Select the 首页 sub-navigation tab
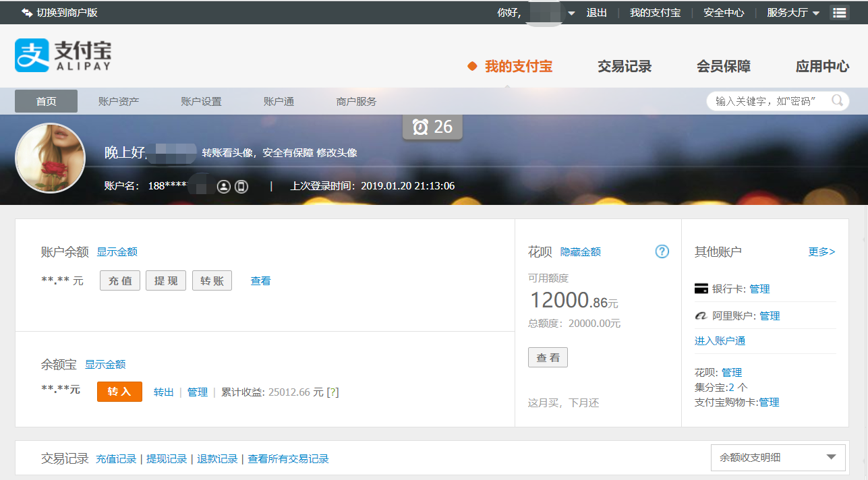 click(46, 101)
